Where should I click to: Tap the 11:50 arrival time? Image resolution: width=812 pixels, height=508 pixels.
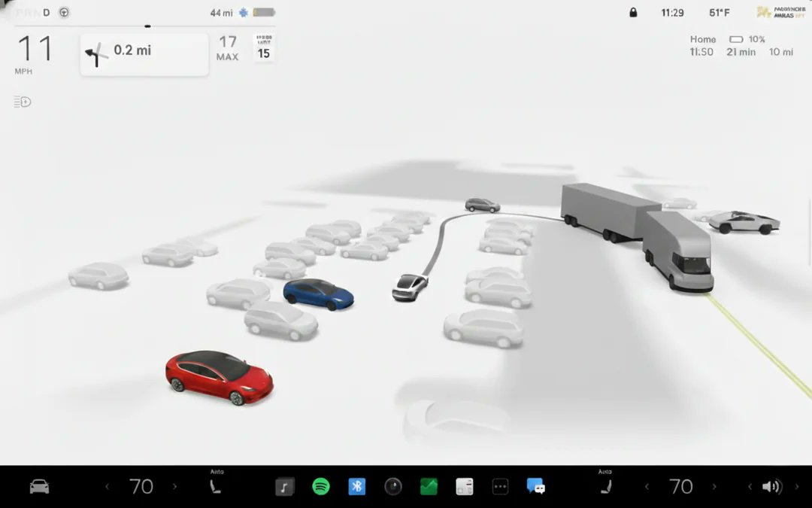(701, 52)
